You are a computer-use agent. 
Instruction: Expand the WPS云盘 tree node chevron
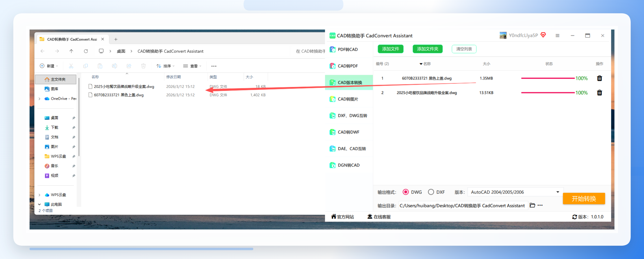point(40,195)
